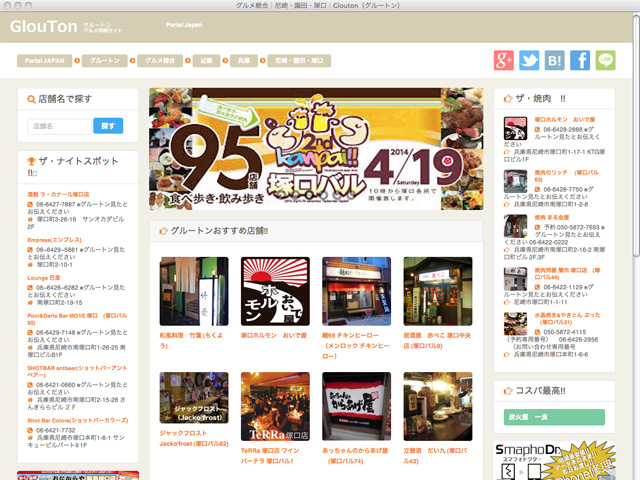
Task: Click phone icon beside 06-6428-2888
Action: click(x=538, y=129)
